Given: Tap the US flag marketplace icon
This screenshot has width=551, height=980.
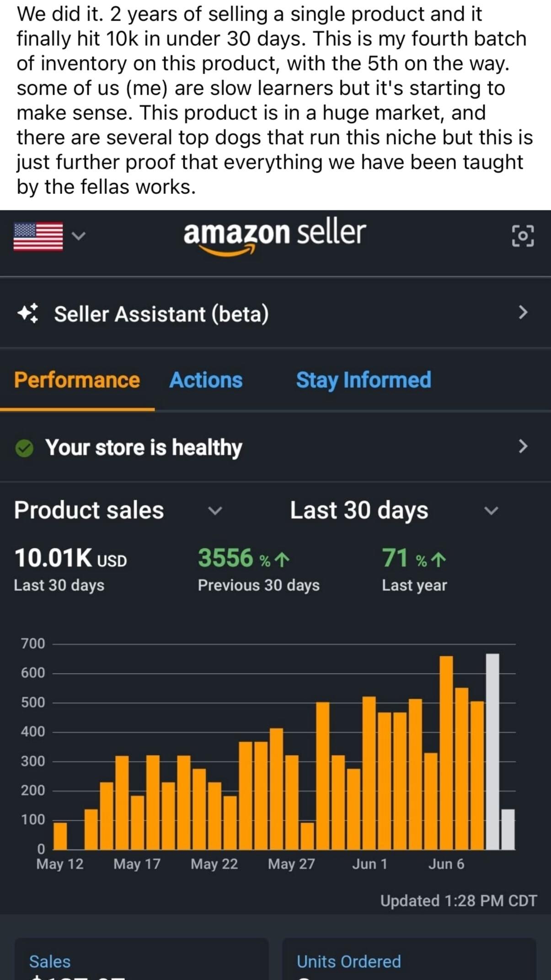Looking at the screenshot, I should click(x=38, y=236).
